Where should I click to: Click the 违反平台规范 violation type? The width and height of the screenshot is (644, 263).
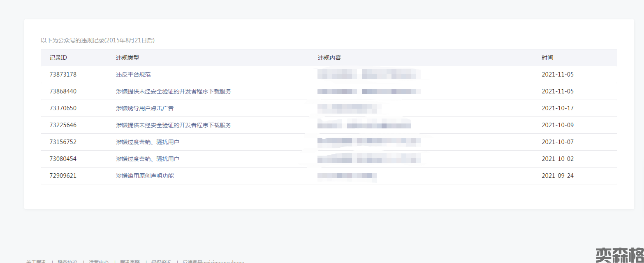click(x=133, y=74)
